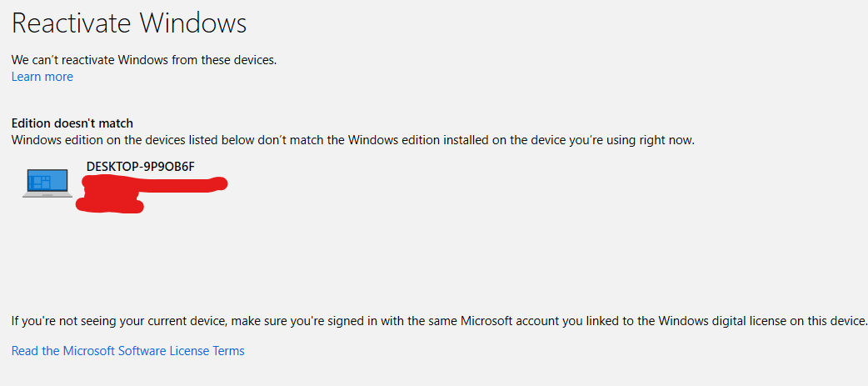This screenshot has width=868, height=386.
Task: Click the Reactivate Windows heading
Action: pos(129,23)
